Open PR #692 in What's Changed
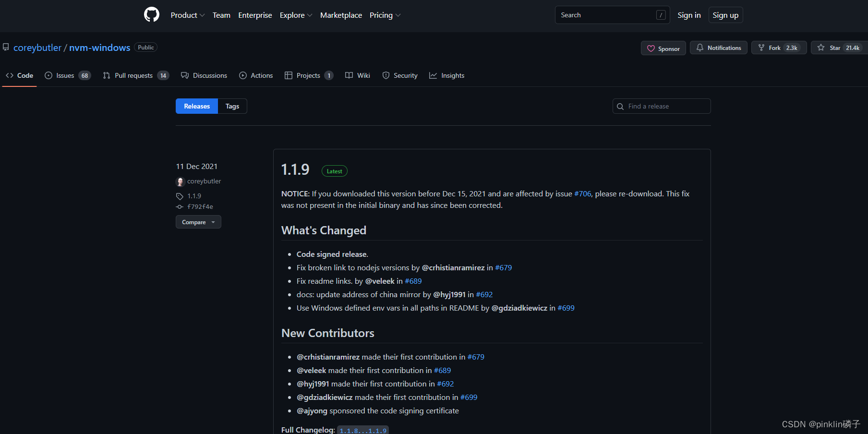Image resolution: width=868 pixels, height=434 pixels. 484,294
